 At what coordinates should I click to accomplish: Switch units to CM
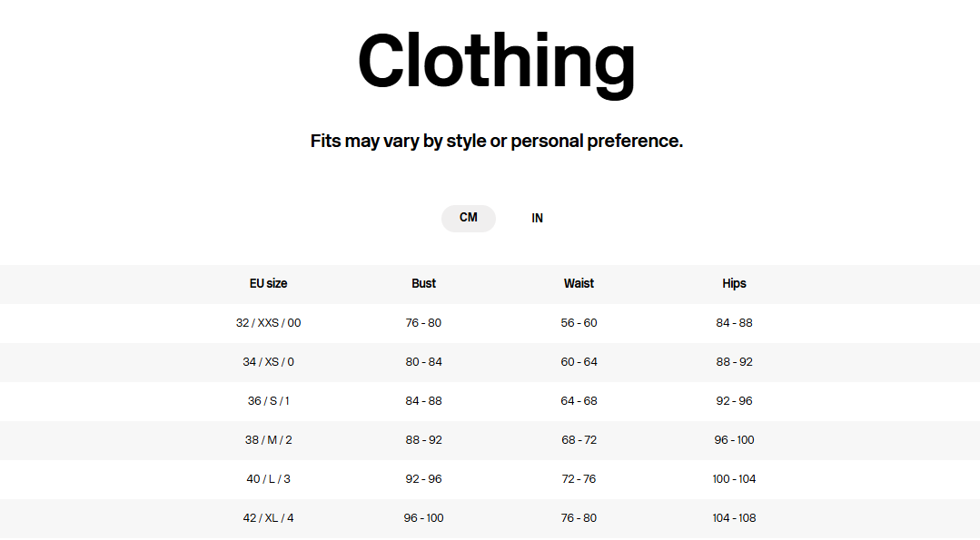468,218
